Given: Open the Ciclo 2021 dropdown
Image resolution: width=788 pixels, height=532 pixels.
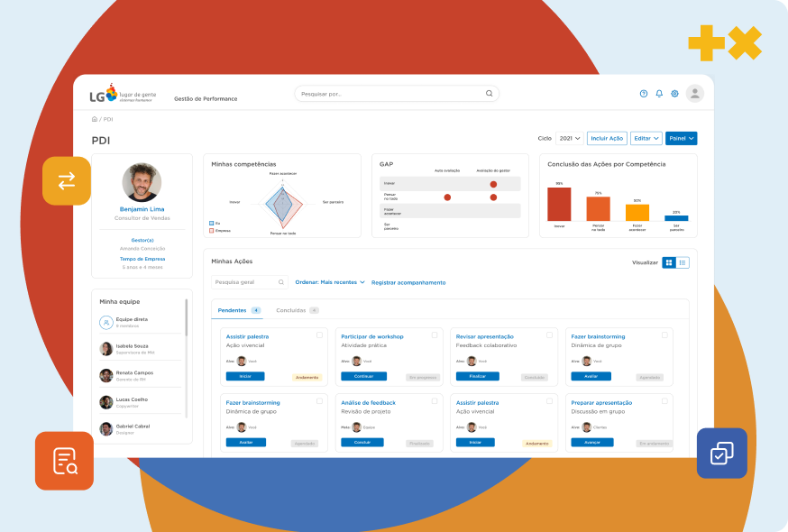Looking at the screenshot, I should [569, 138].
